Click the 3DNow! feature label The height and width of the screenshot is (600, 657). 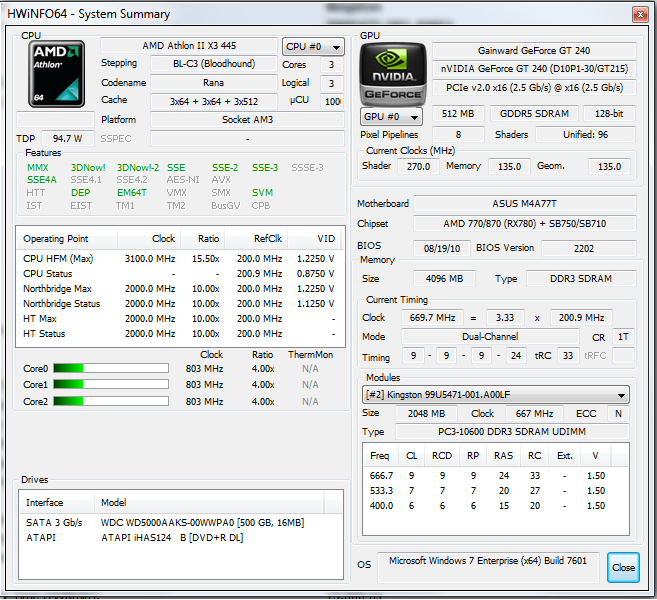point(88,168)
